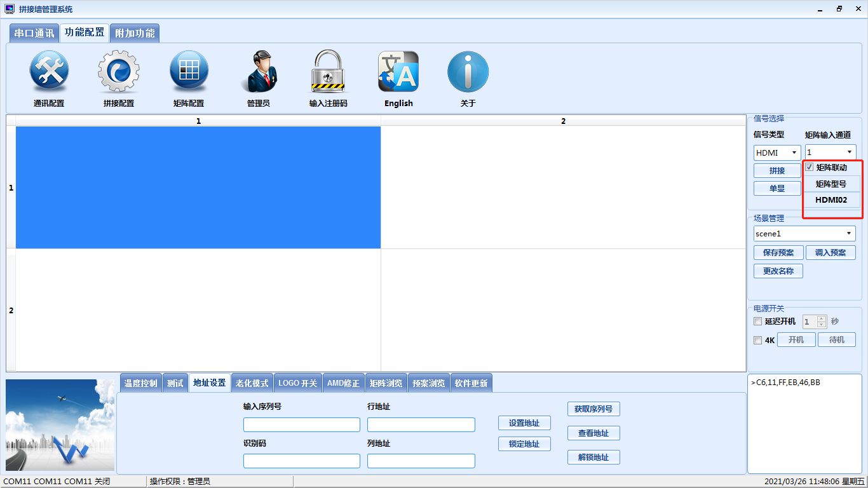Click the 保存预案 button
This screenshot has height=488, width=868.
point(778,252)
